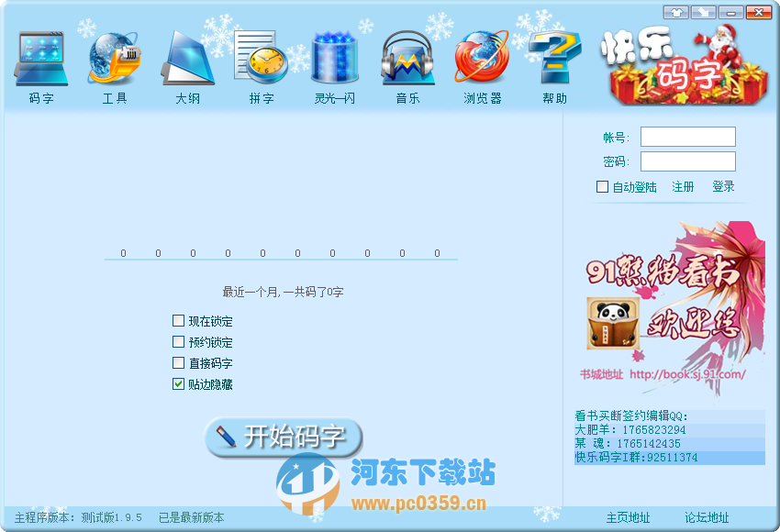Enable 直接码字 mode
This screenshot has height=532, width=780.
tap(178, 363)
